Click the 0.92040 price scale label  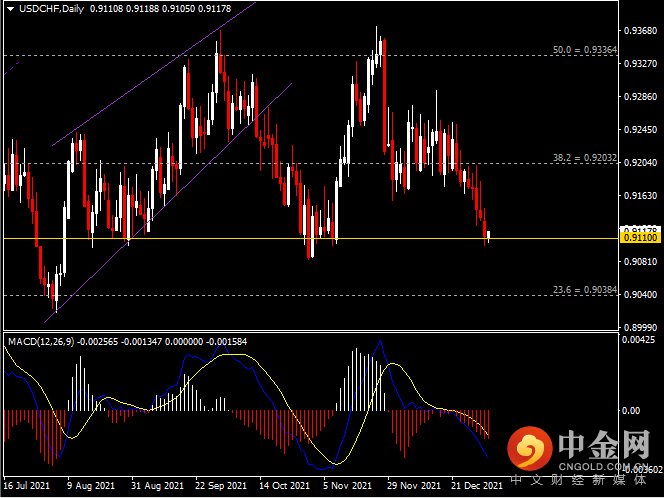click(x=641, y=163)
